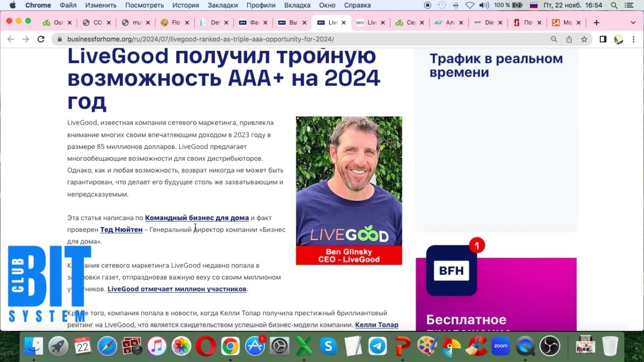Click the Apple menu logo
The width and height of the screenshot is (644, 362).
(12, 5)
